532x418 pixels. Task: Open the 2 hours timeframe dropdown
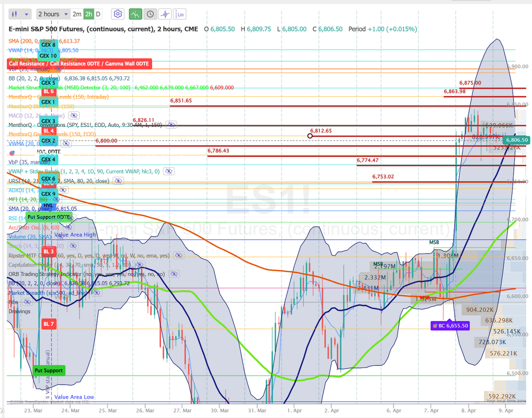(x=52, y=14)
